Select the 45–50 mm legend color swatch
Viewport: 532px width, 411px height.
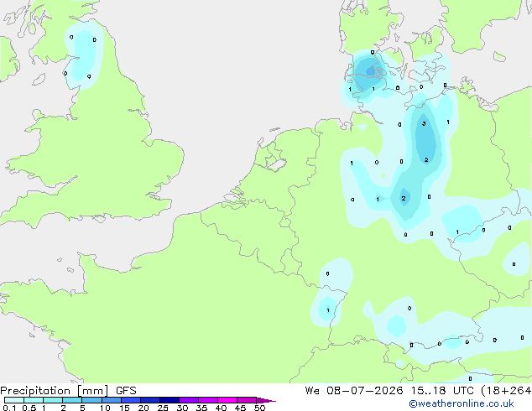247,400
